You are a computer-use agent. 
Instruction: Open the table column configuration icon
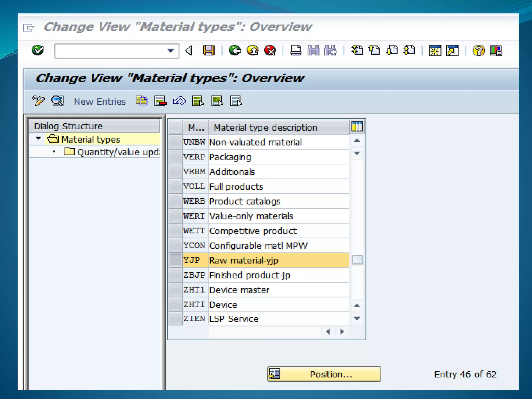point(357,127)
